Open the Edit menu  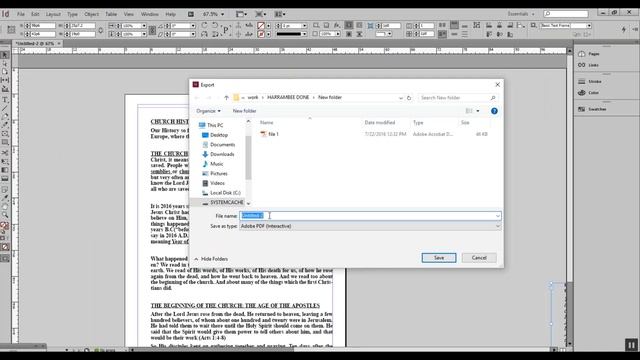[x=36, y=14]
